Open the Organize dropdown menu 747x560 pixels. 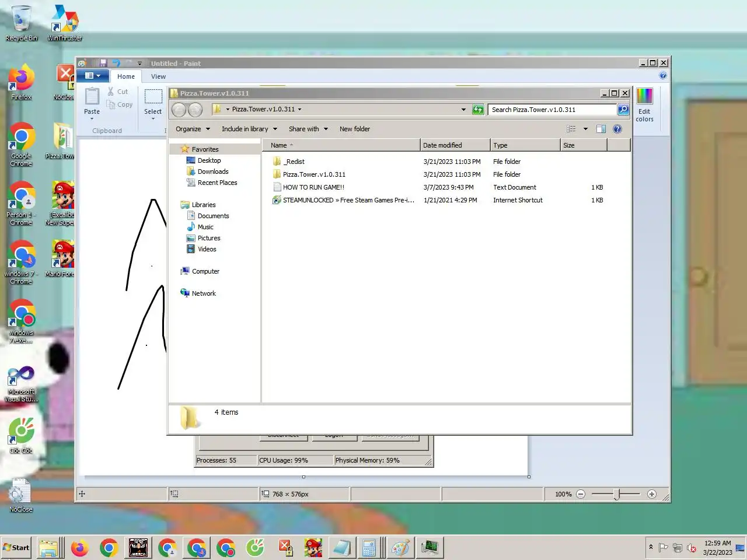[x=193, y=129]
